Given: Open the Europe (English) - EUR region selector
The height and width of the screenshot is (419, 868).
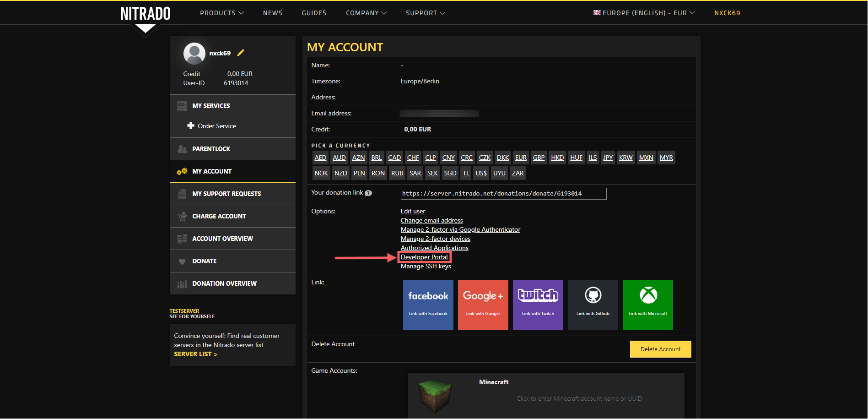Looking at the screenshot, I should tap(644, 13).
